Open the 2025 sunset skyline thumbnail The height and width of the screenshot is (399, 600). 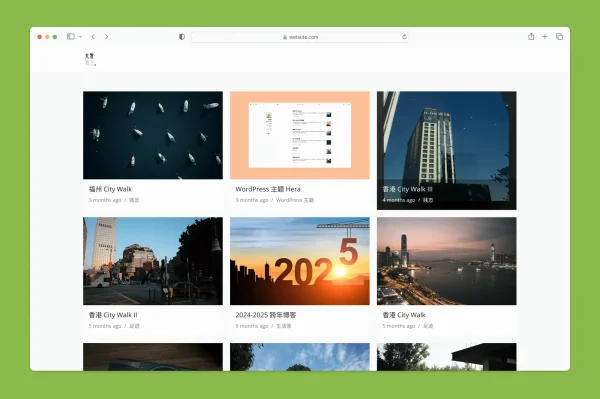coord(300,261)
